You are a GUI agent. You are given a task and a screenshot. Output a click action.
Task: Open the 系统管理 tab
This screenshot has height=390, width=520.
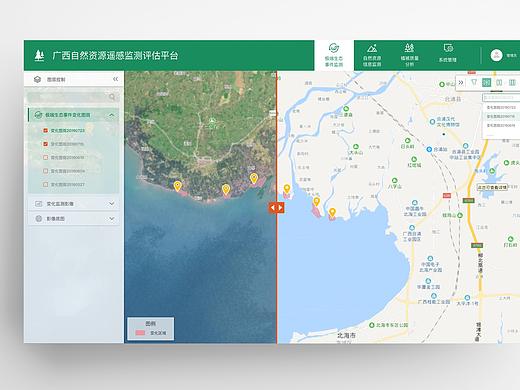[448, 53]
